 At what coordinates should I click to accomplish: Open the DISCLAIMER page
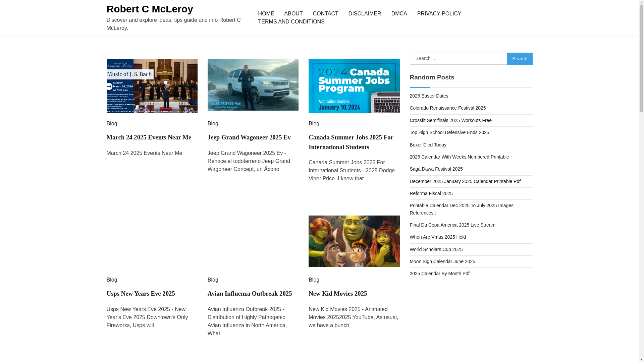(x=365, y=14)
